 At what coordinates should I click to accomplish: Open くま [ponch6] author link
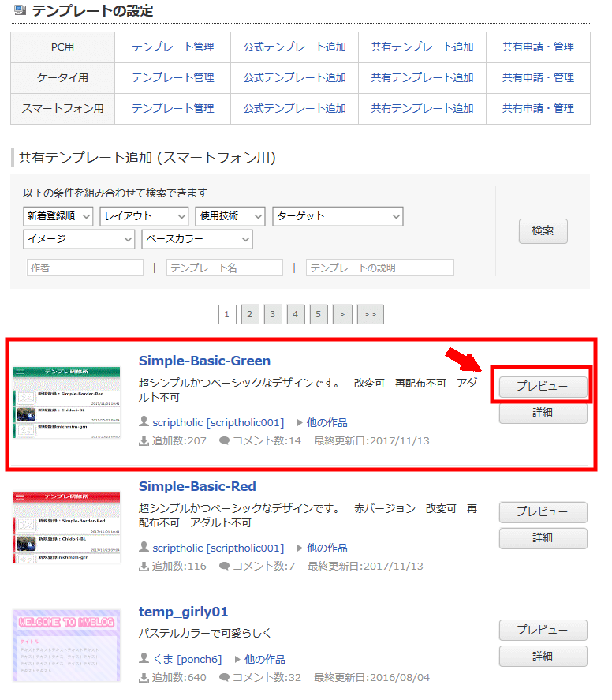(x=188, y=660)
